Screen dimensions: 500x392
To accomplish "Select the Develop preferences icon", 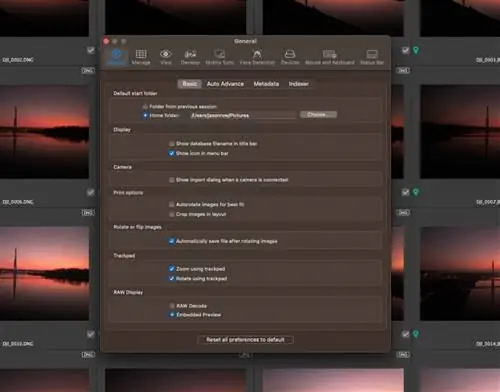I will pyautogui.click(x=190, y=57).
